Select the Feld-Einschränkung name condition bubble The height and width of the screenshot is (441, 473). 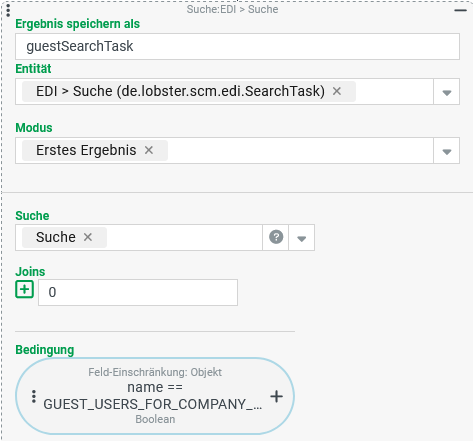[155, 396]
